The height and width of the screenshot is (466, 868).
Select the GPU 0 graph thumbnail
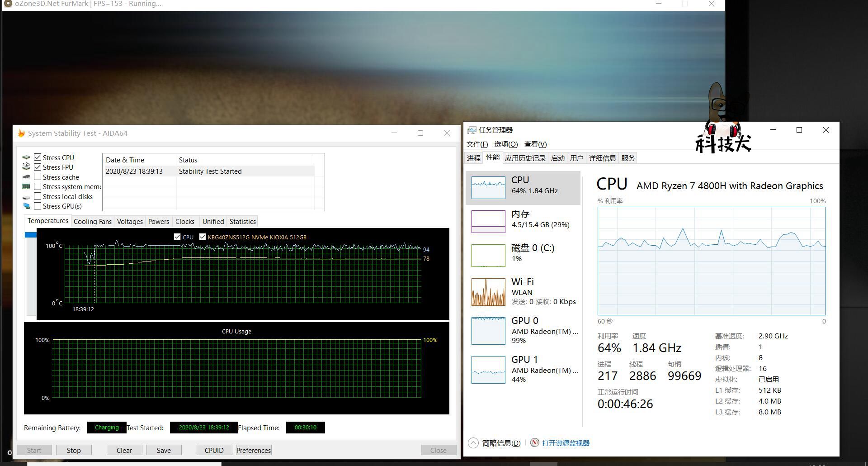tap(488, 331)
